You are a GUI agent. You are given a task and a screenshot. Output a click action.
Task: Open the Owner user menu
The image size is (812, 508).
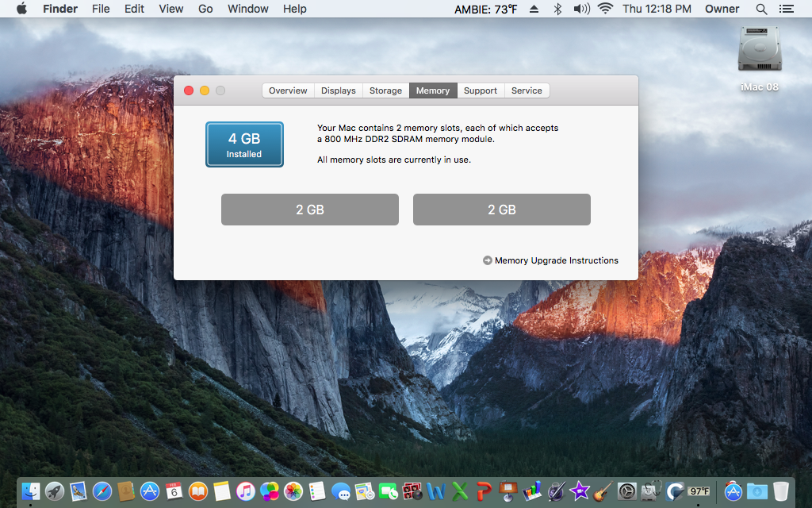click(x=722, y=9)
